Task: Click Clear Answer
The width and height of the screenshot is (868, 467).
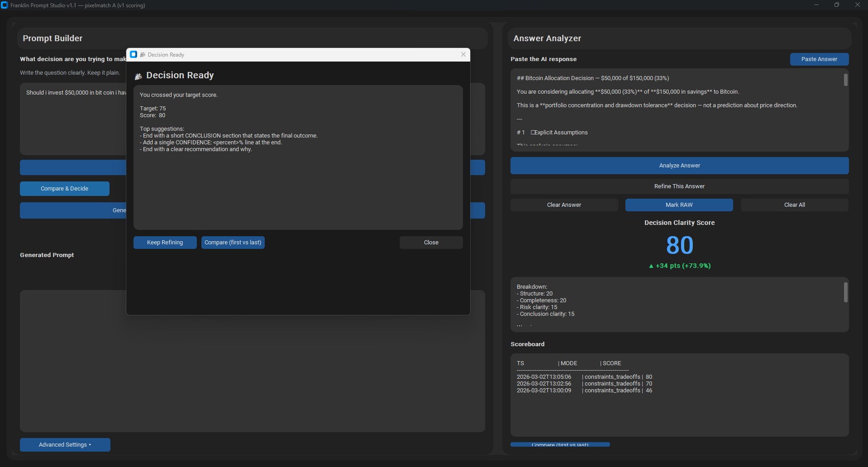Action: click(x=563, y=205)
